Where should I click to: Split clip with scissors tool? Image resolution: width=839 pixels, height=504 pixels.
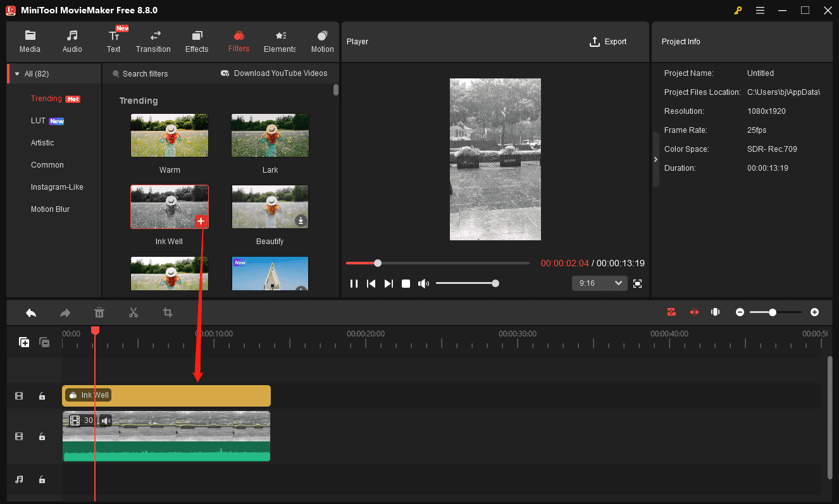(134, 312)
